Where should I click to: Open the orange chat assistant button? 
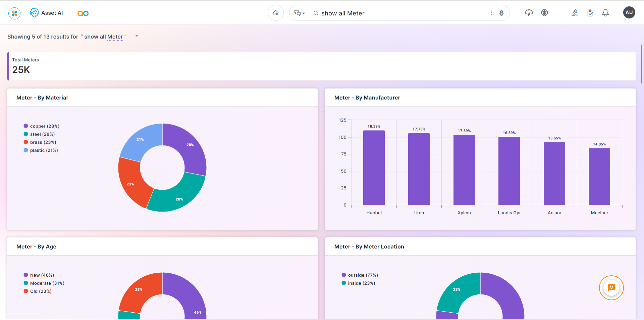point(611,288)
